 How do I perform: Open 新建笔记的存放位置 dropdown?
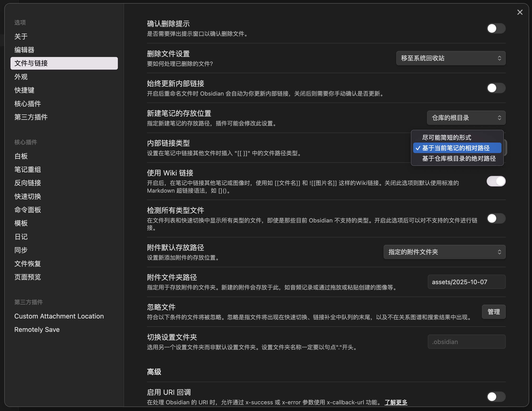(466, 118)
